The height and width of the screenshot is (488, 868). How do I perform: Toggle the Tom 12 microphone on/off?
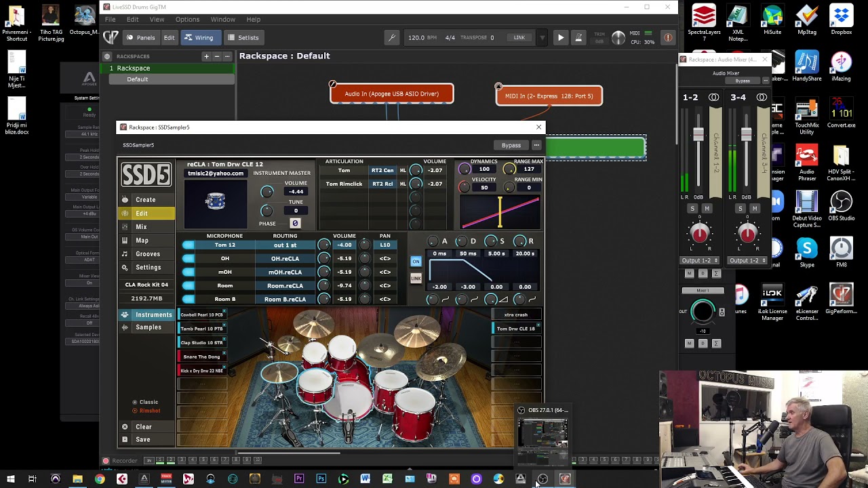click(189, 245)
